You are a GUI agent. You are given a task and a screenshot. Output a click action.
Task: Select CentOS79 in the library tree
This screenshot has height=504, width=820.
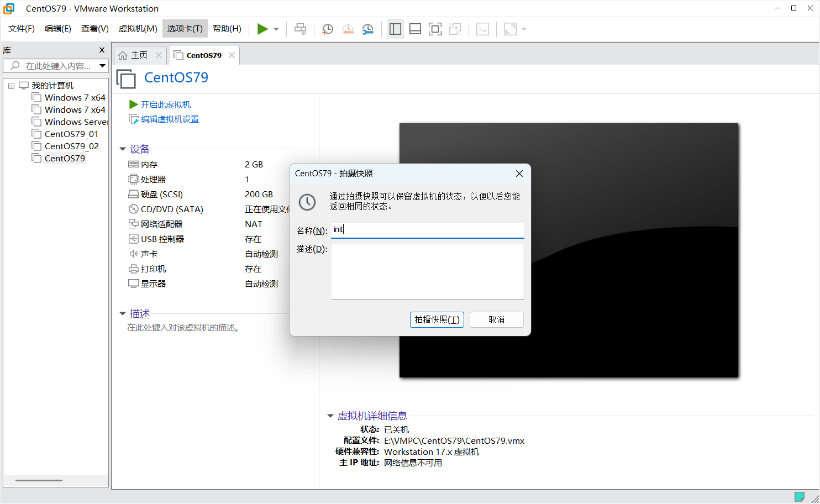coord(59,159)
